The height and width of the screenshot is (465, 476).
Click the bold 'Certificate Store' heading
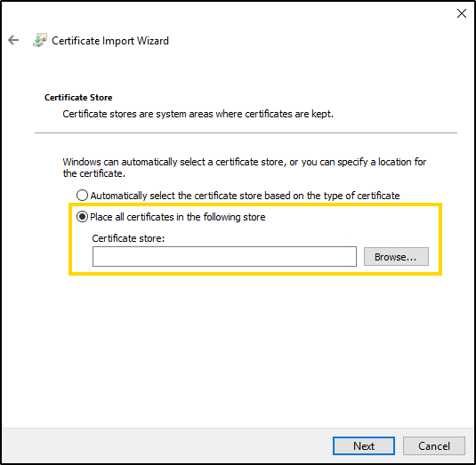(78, 98)
